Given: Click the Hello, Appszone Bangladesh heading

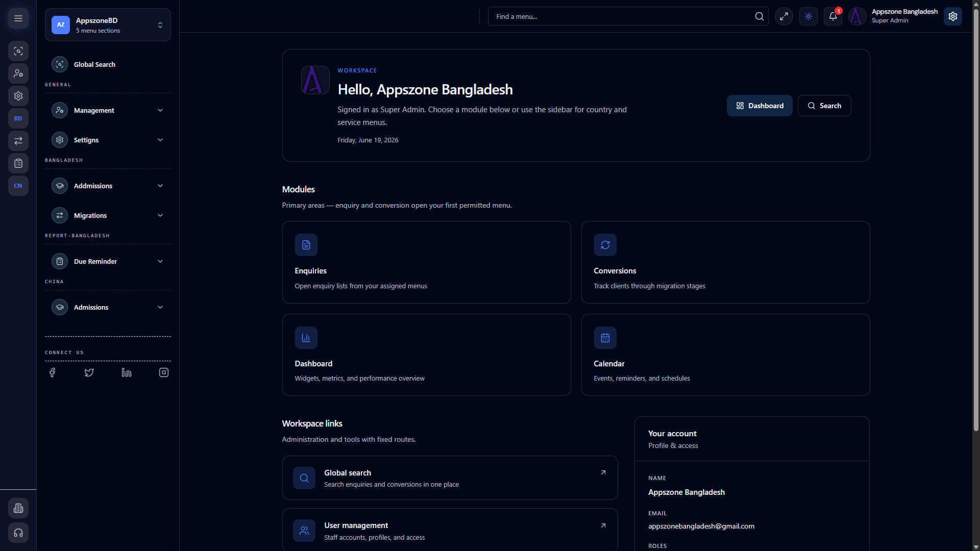Looking at the screenshot, I should 425,89.
